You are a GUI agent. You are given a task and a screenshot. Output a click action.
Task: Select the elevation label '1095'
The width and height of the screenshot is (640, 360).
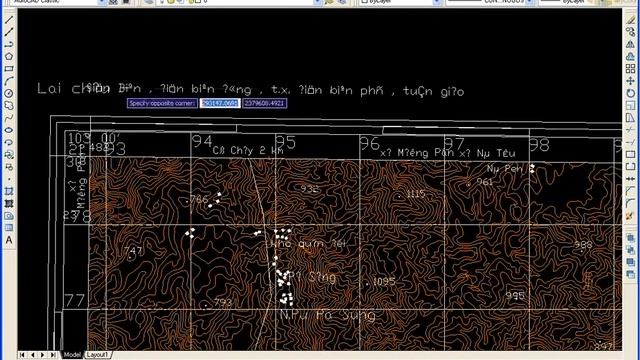(x=384, y=281)
